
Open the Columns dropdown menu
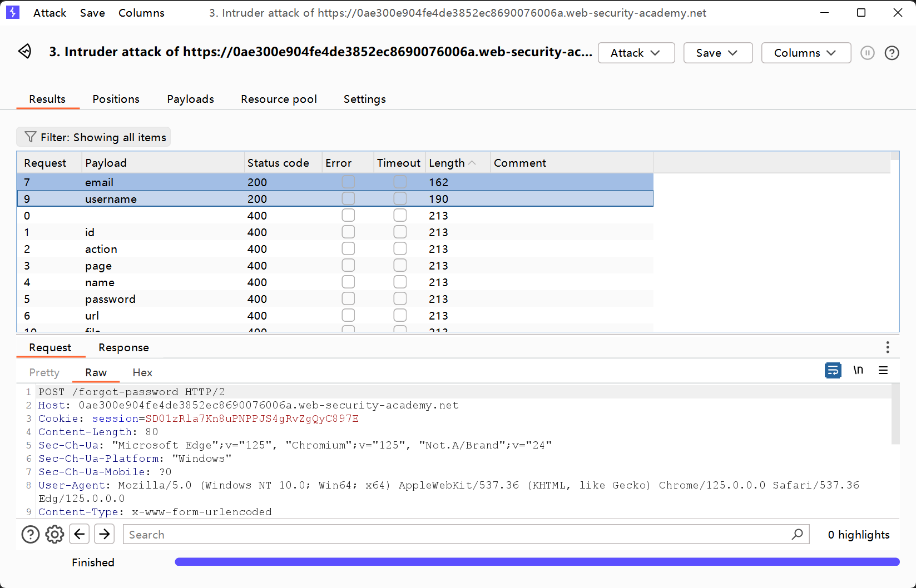(x=805, y=53)
